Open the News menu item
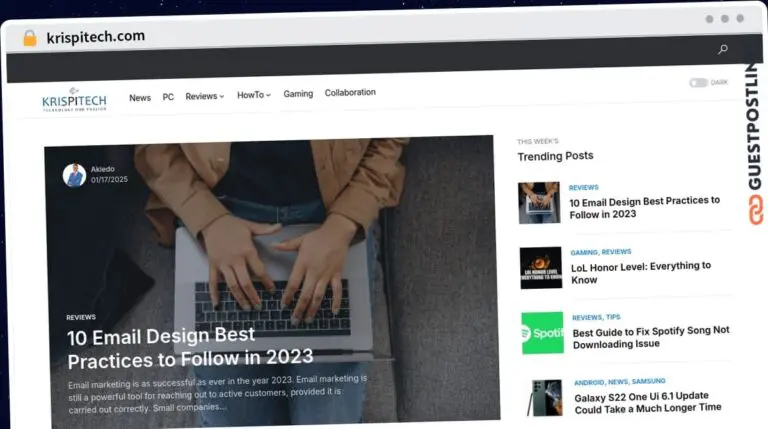 pos(140,97)
